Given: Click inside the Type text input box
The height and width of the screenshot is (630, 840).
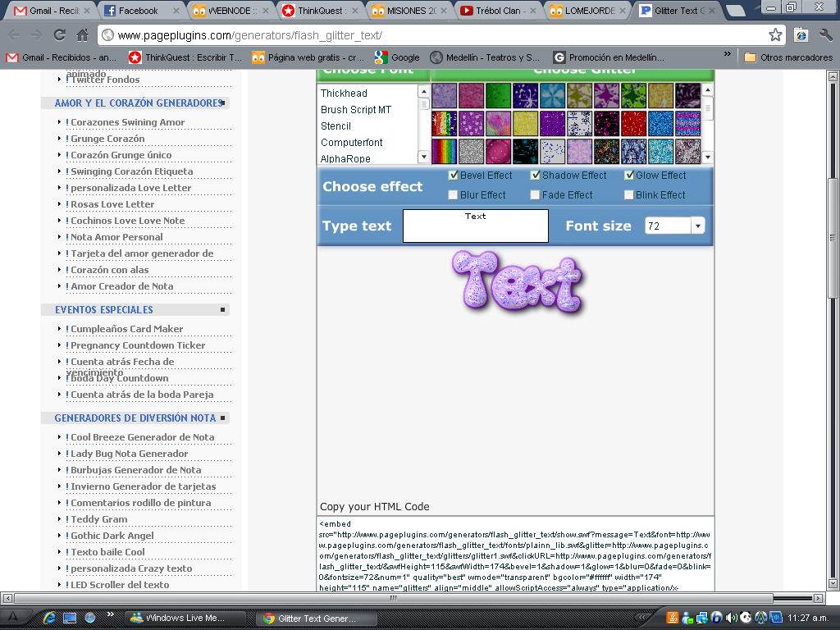Looking at the screenshot, I should (475, 226).
